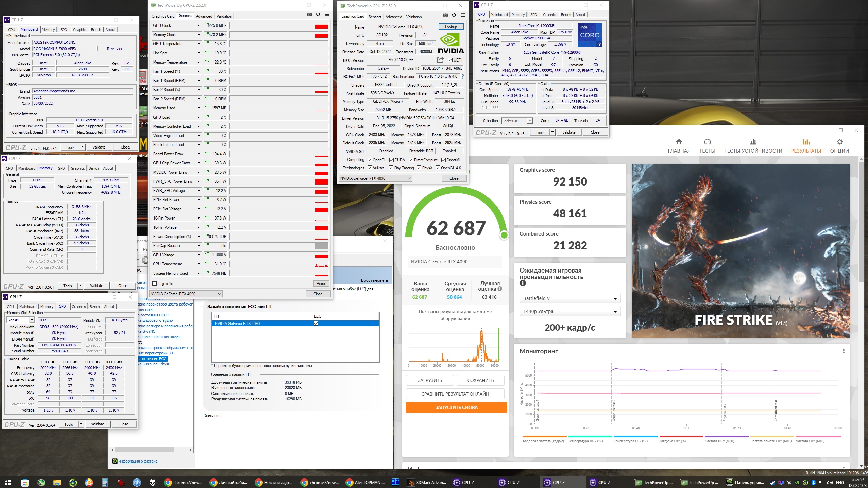
Task: Toggle the Vulkan checkbox
Action: coord(370,168)
